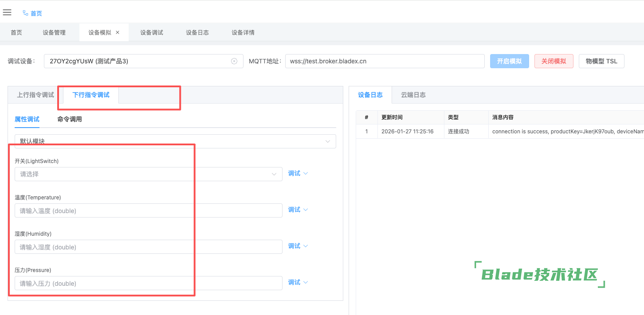Open the 开关(LightSwitch) select box
This screenshot has height=315, width=644.
pos(148,174)
